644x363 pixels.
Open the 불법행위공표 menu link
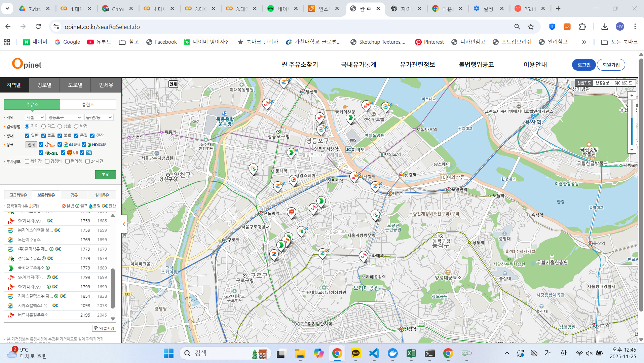(x=476, y=65)
